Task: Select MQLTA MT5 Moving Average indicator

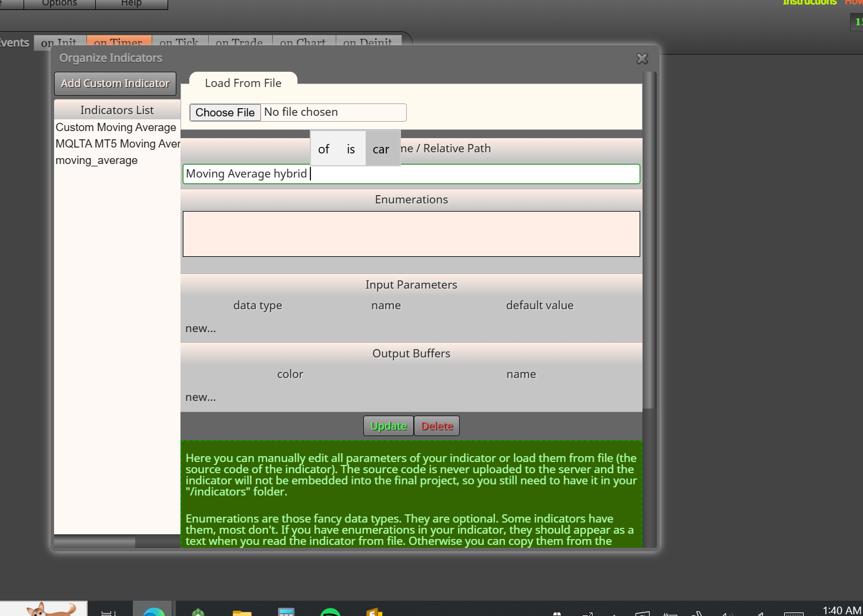Action: (118, 144)
